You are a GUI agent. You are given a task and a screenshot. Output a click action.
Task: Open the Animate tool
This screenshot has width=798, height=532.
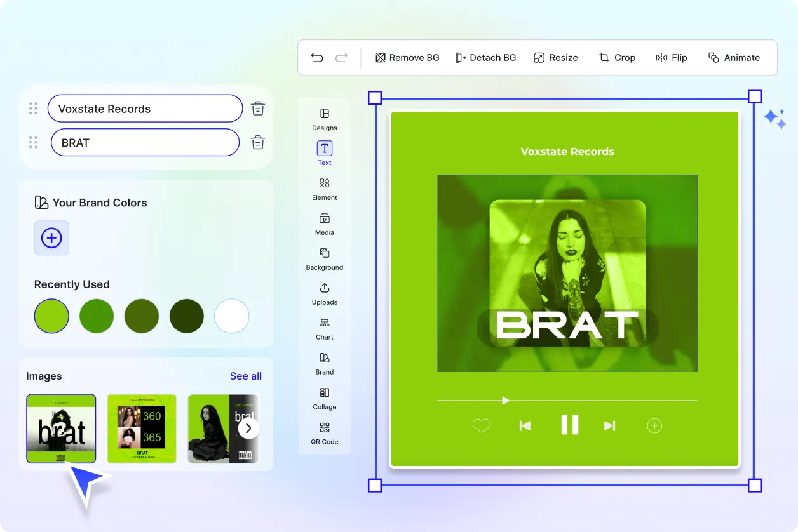coord(734,57)
